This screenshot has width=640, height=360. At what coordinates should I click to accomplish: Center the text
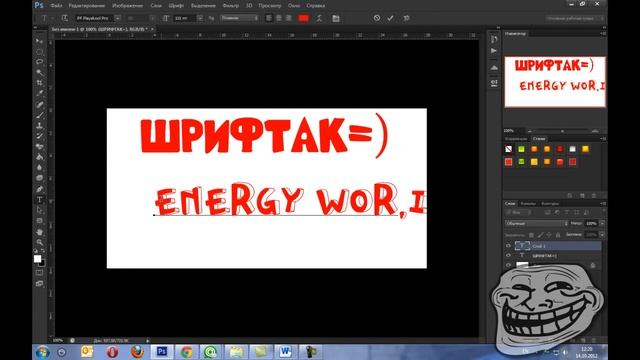(278, 18)
